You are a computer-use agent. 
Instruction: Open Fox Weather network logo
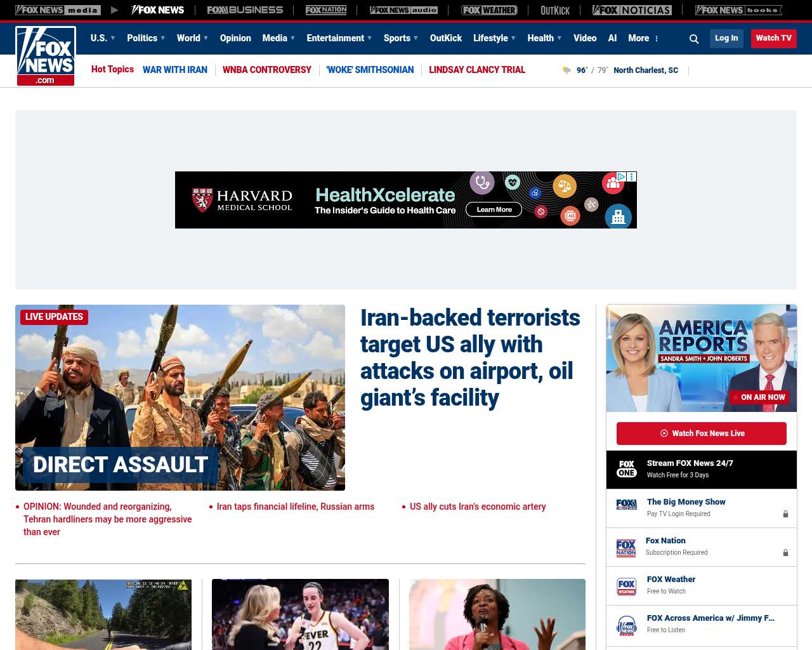[489, 10]
